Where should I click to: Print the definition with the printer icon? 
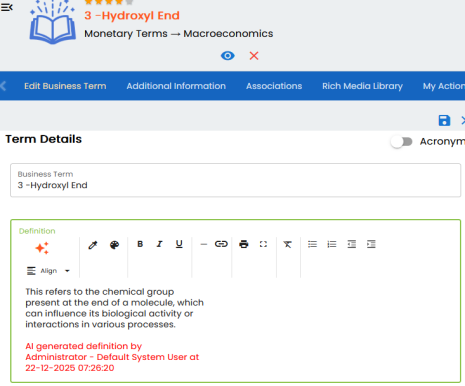244,244
